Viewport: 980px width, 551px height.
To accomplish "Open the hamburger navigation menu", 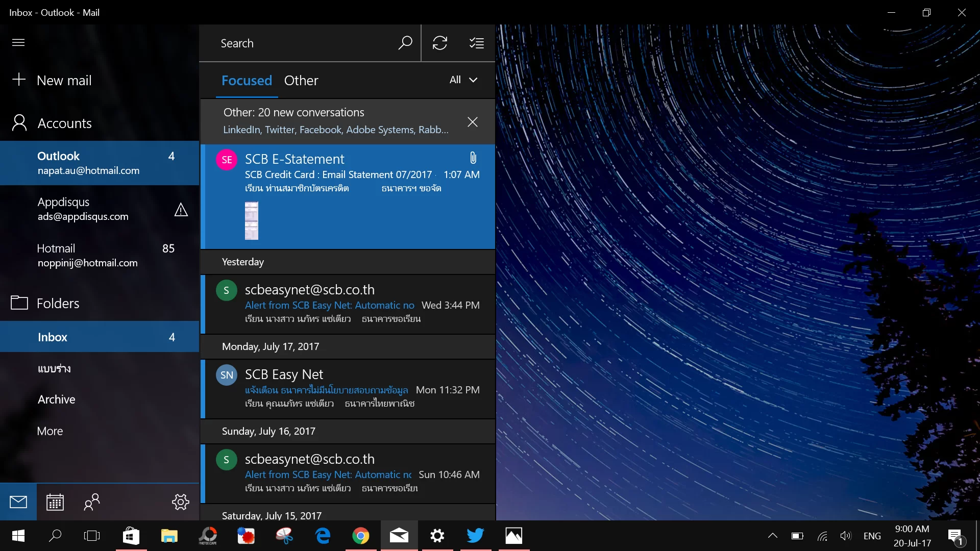I will click(x=18, y=42).
